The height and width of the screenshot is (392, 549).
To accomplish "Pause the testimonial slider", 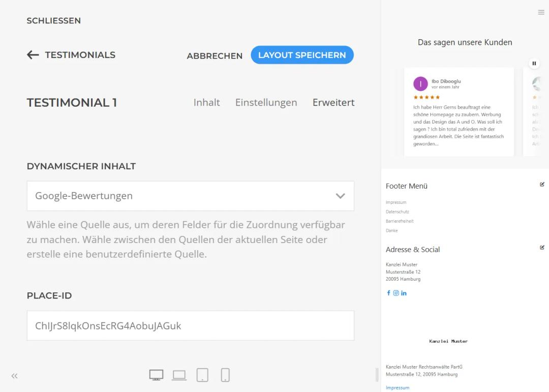I will (534, 64).
